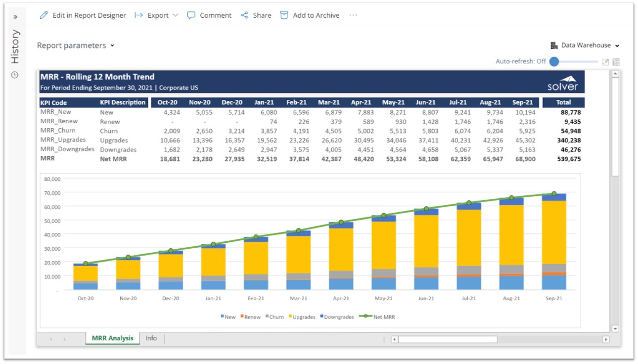This screenshot has width=638, height=364.
Task: Click the scroll down arrow of vertical scrollbar
Action: pos(615,328)
